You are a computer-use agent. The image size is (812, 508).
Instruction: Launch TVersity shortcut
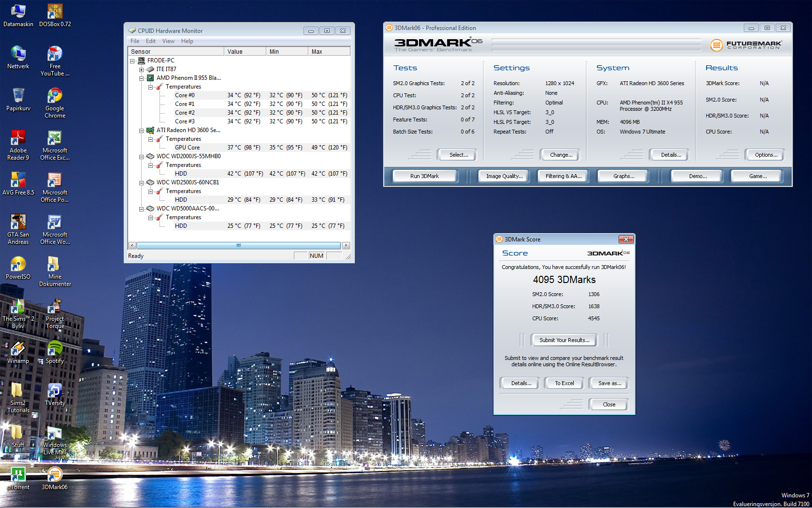55,394
